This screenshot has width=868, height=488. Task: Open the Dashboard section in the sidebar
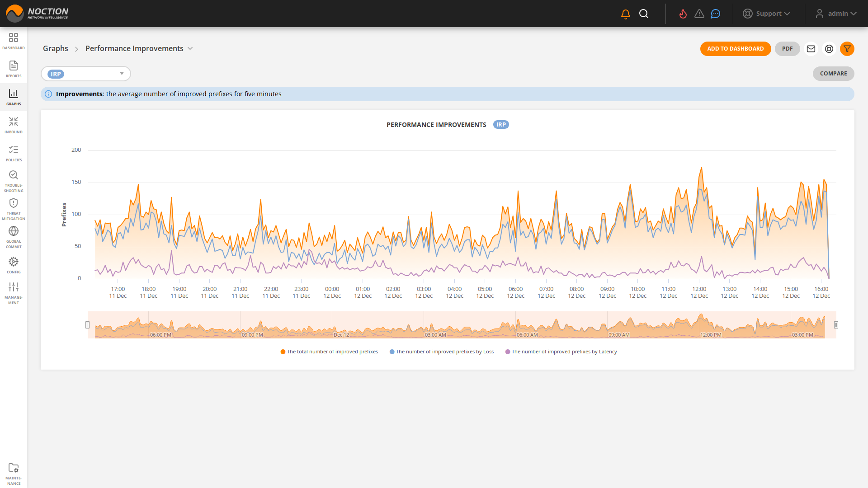coord(14,41)
